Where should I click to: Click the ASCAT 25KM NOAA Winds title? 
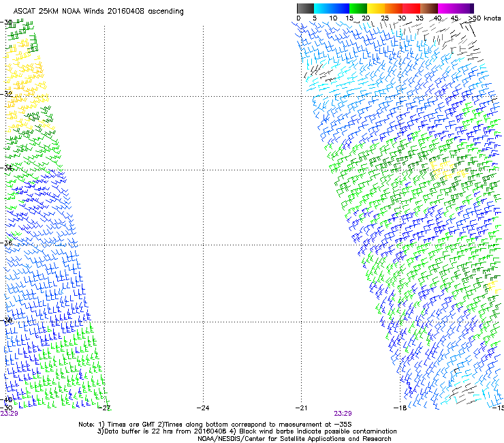98,12
